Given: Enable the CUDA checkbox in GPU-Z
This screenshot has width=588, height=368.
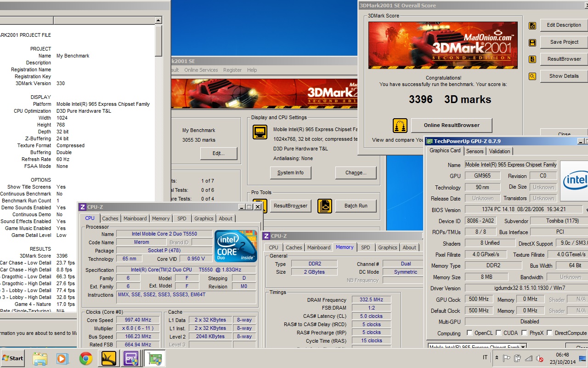Looking at the screenshot, I should click(x=498, y=333).
